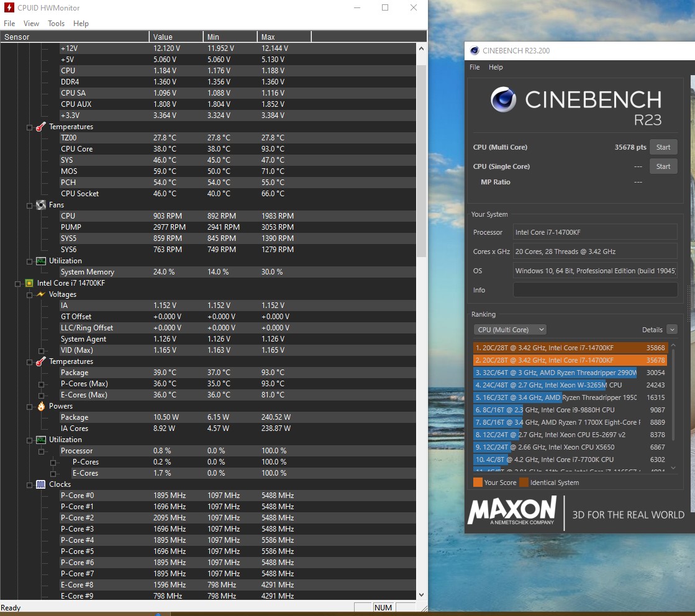Click the Max column header
Screen dimensions: 695x616
(284, 37)
